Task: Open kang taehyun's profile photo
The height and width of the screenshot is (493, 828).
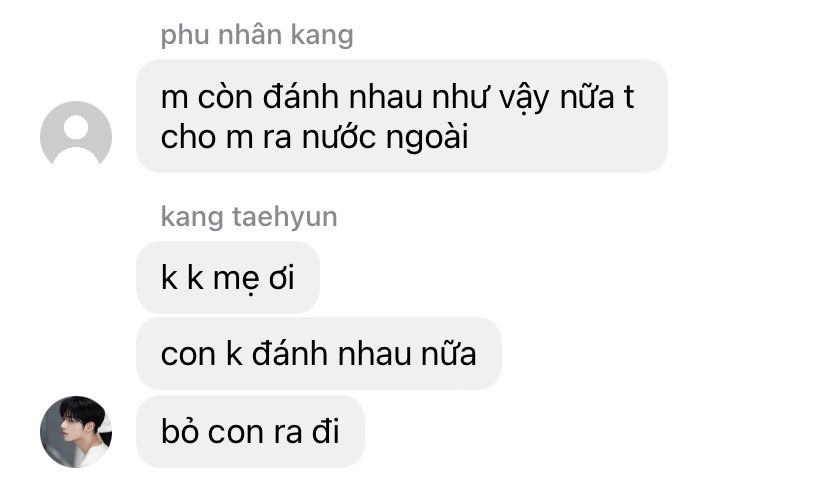Action: [x=76, y=432]
